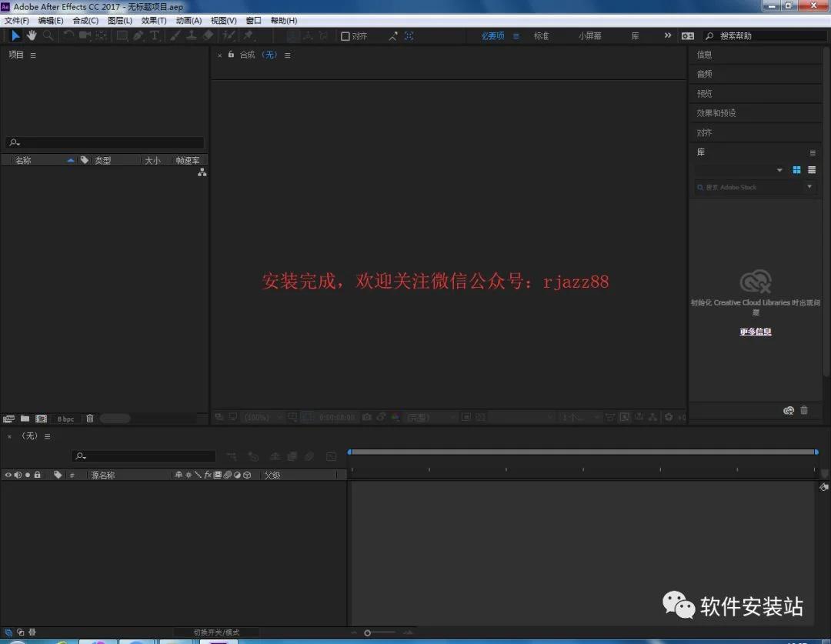Click the timeline zoom slider handle
This screenshot has width=831, height=644.
coord(367,633)
